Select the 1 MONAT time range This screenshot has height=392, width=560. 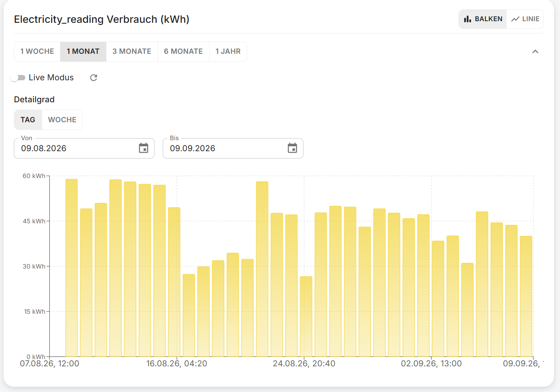(x=83, y=52)
